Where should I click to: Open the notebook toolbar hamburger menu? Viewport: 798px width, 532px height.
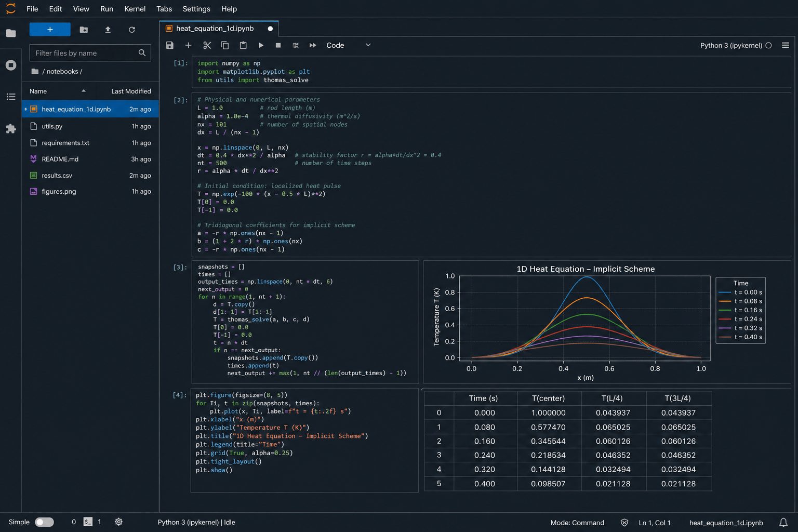tap(786, 45)
